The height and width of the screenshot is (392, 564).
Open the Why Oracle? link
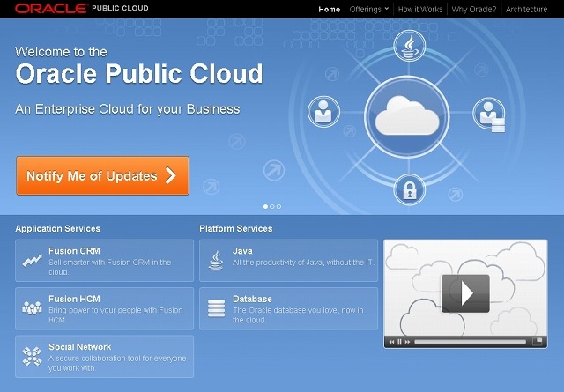(x=475, y=10)
